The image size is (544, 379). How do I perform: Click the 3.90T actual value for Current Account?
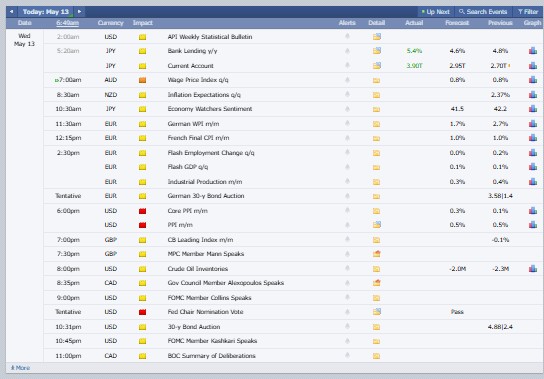pos(414,66)
